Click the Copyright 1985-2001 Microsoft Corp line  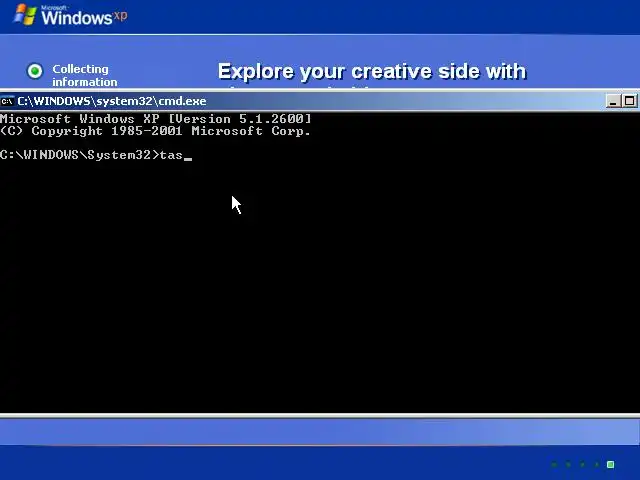click(155, 131)
